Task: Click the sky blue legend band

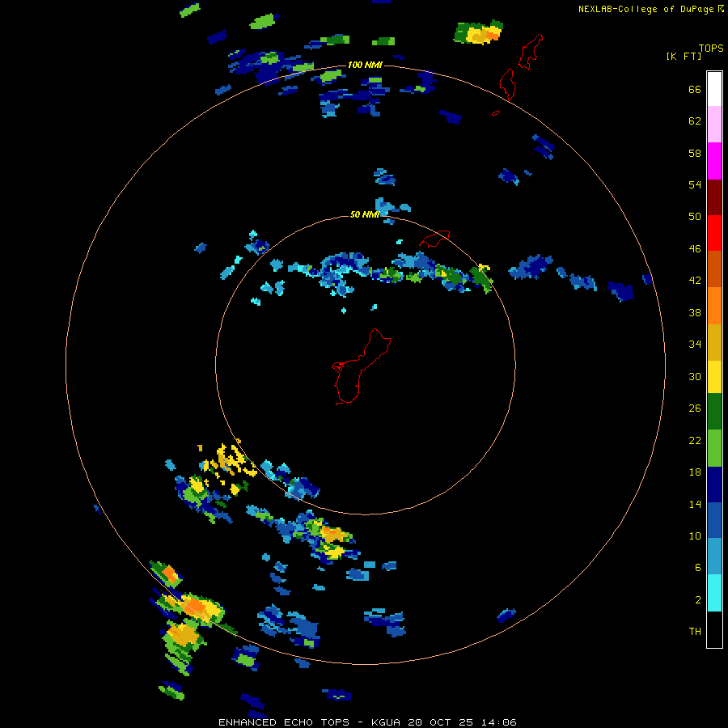Action: pyautogui.click(x=714, y=557)
